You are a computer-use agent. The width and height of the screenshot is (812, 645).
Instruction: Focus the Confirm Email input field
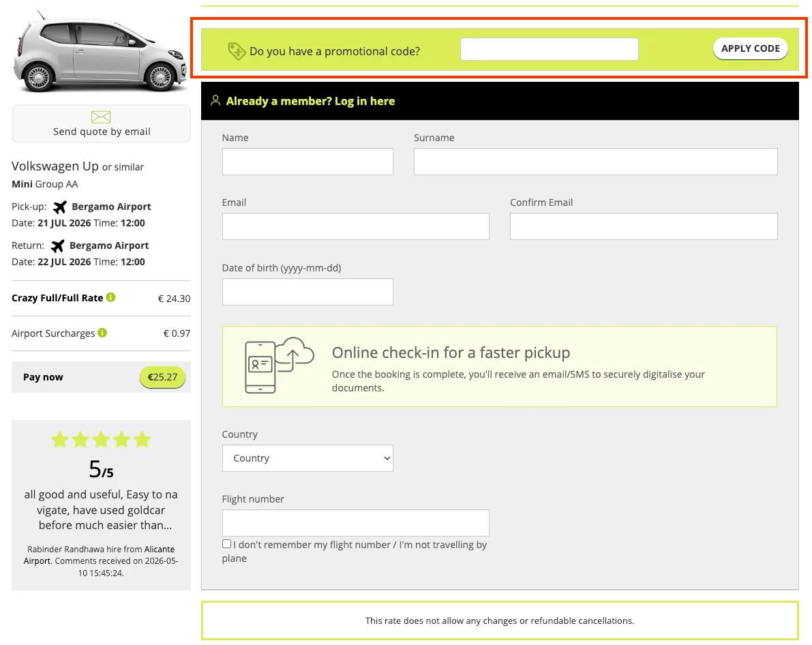tap(644, 226)
